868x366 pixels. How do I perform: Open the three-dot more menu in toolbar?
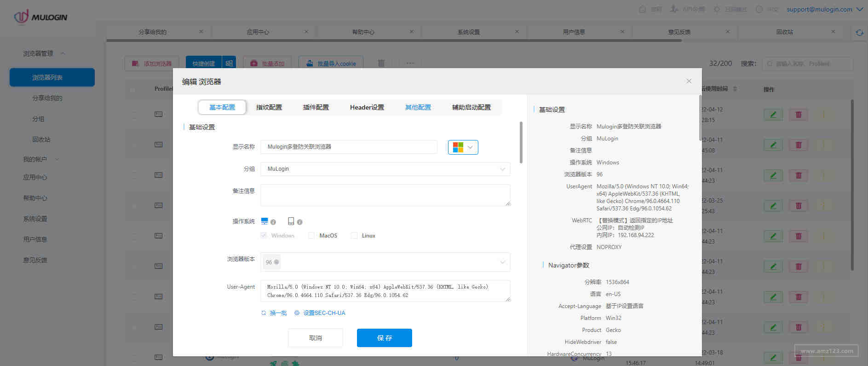[x=410, y=63]
